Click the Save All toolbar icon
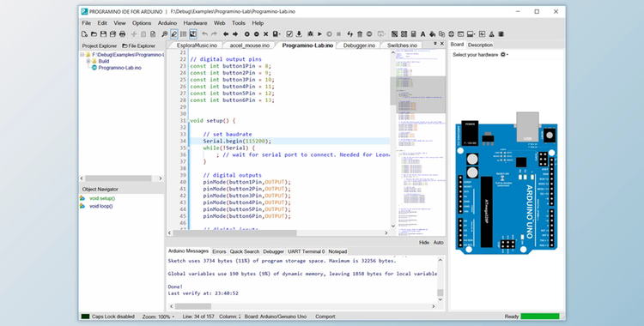This screenshot has height=326, width=644. tap(112, 34)
